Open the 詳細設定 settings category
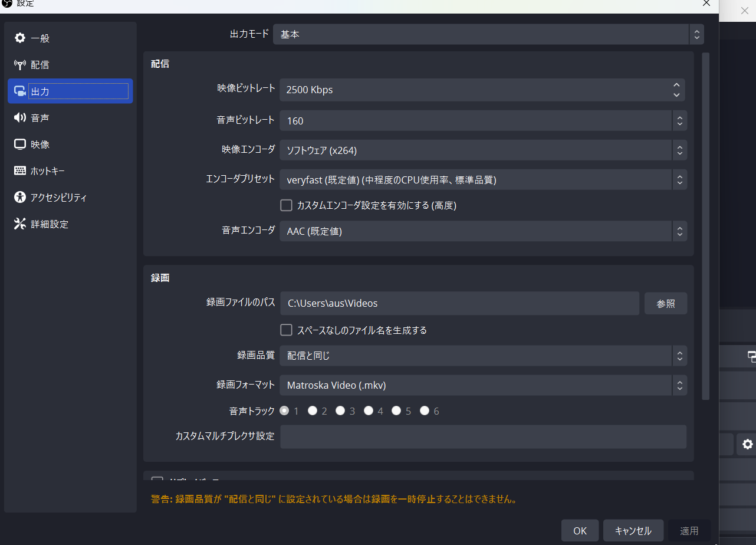 (x=70, y=224)
